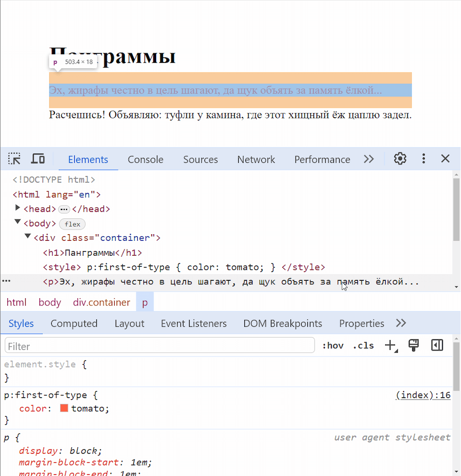This screenshot has width=461, height=476.
Task: Open the Computed styles tab
Action: [74, 324]
